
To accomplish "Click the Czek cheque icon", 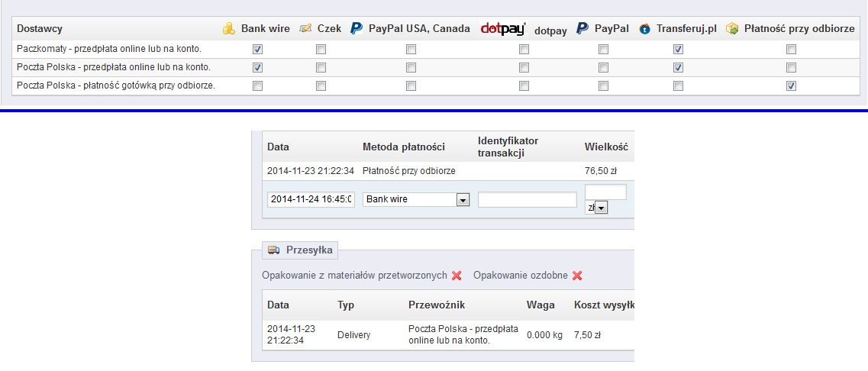I will click(x=305, y=28).
